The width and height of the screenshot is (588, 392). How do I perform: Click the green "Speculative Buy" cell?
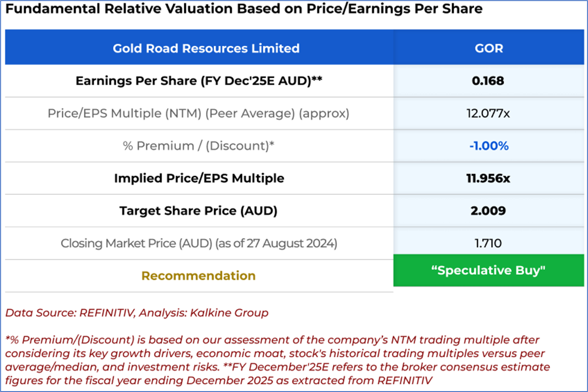[489, 271]
